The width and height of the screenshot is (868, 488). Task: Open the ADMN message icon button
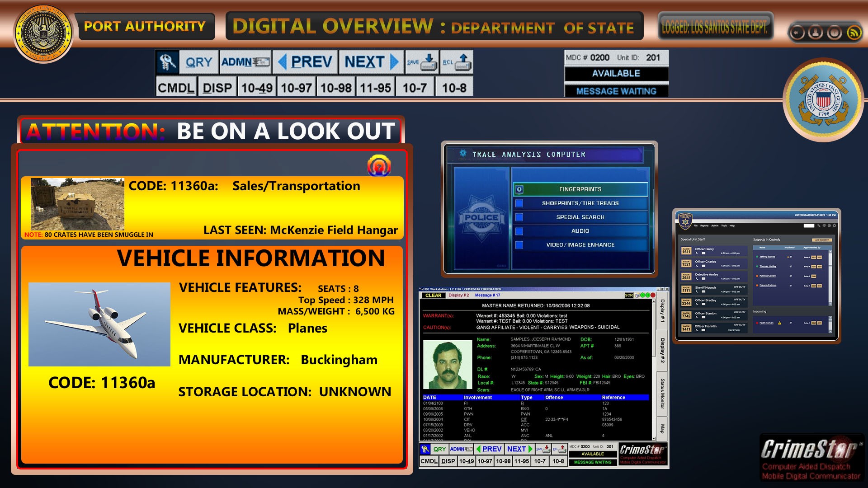[x=245, y=62]
